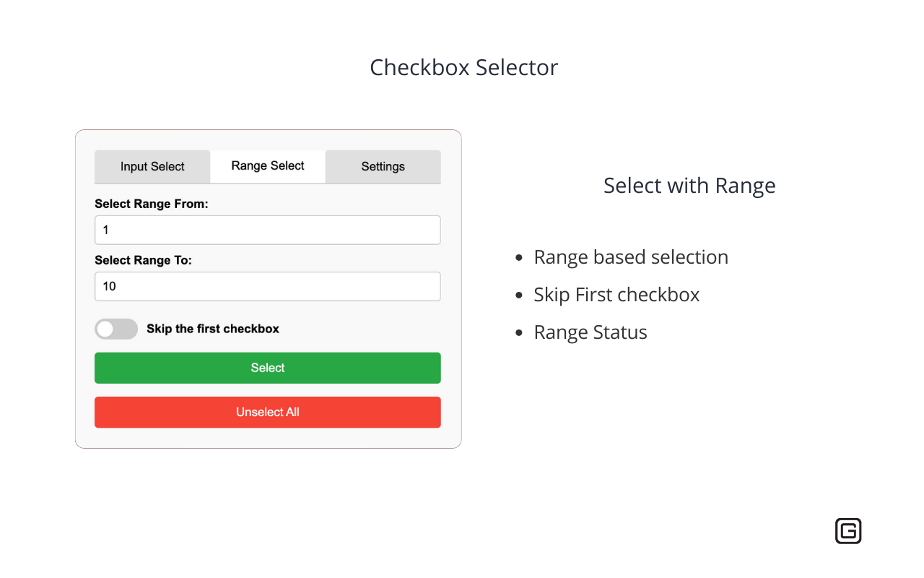924x578 pixels.
Task: Click the Skip the first checkbox label
Action: click(x=212, y=329)
